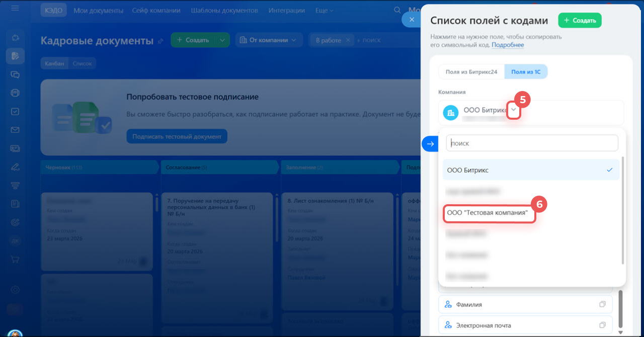644x337 pixels.
Task: Open the shopping cart icon in sidebar
Action: [15, 259]
